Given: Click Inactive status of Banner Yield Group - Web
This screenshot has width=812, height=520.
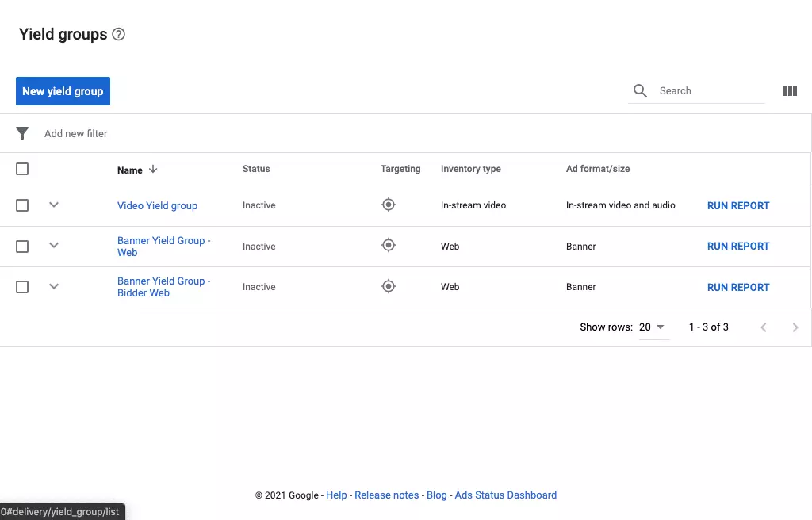Looking at the screenshot, I should pos(259,247).
